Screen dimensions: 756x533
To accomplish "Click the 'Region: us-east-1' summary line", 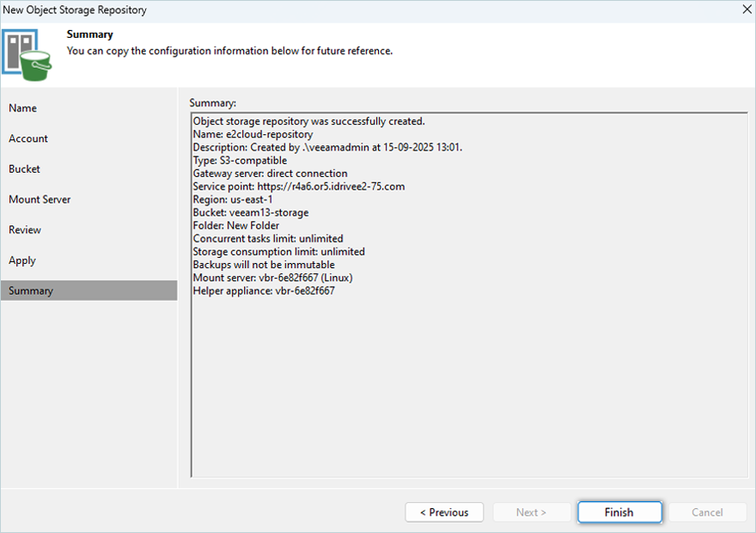I will tap(233, 199).
